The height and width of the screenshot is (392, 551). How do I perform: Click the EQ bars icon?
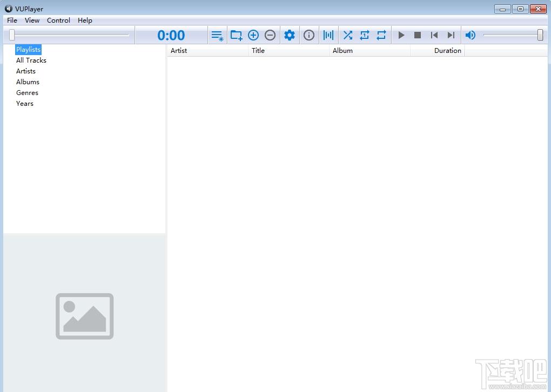(328, 35)
